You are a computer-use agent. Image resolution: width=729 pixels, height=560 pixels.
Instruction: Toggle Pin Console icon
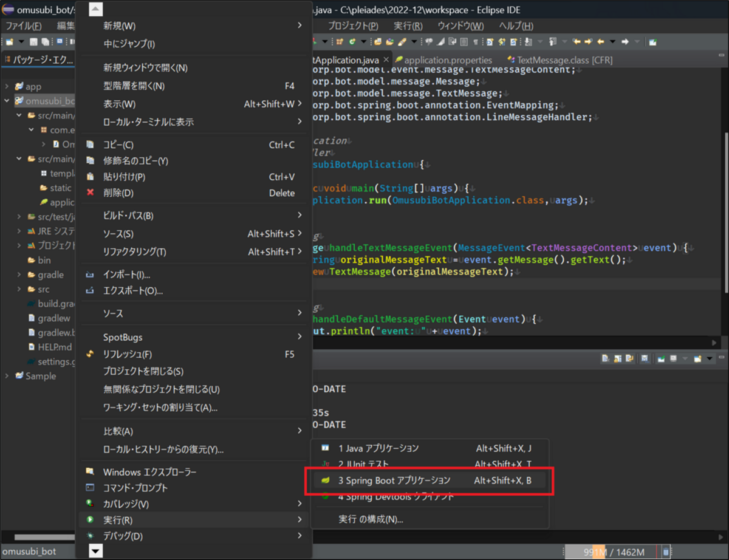tap(661, 358)
